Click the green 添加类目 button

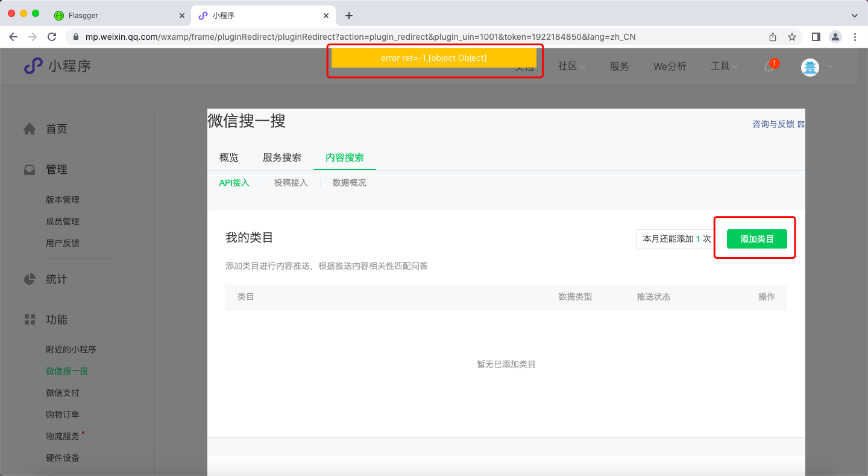pos(757,239)
